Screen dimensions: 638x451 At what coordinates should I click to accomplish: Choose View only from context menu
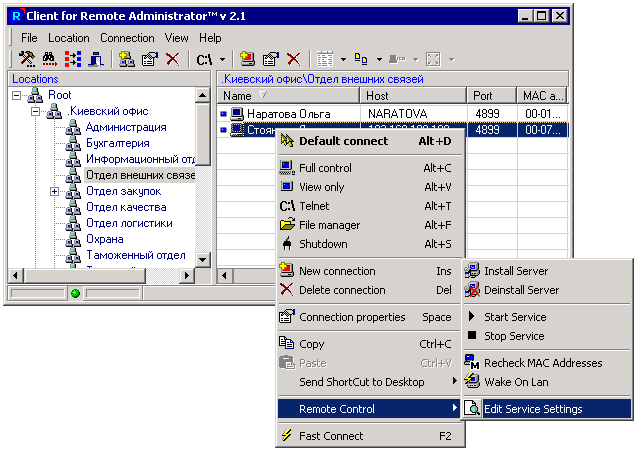click(x=370, y=187)
